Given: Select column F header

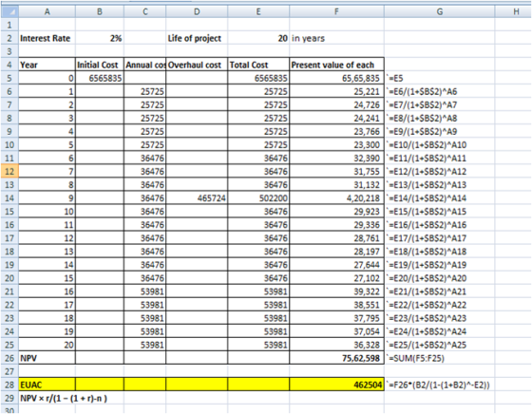Looking at the screenshot, I should 336,11.
